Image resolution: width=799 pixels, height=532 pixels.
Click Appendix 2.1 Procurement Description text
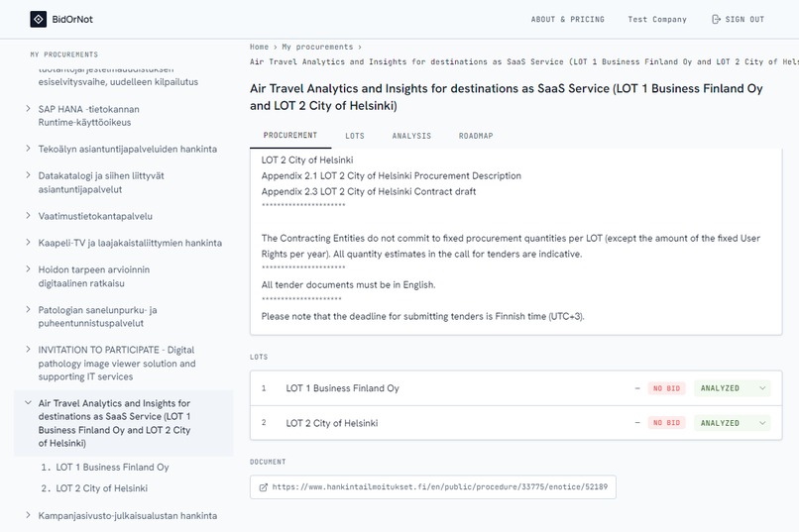pos(391,175)
